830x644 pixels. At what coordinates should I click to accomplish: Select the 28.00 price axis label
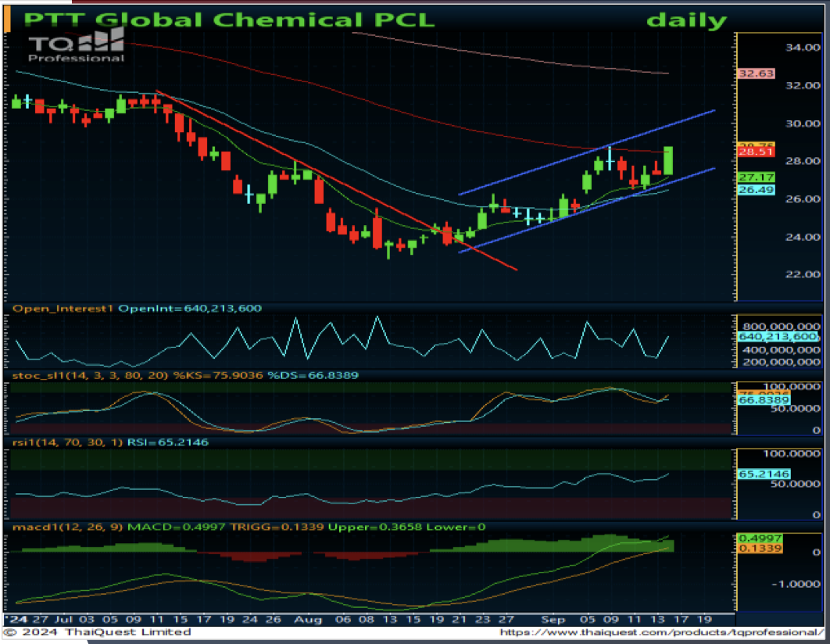click(x=803, y=162)
